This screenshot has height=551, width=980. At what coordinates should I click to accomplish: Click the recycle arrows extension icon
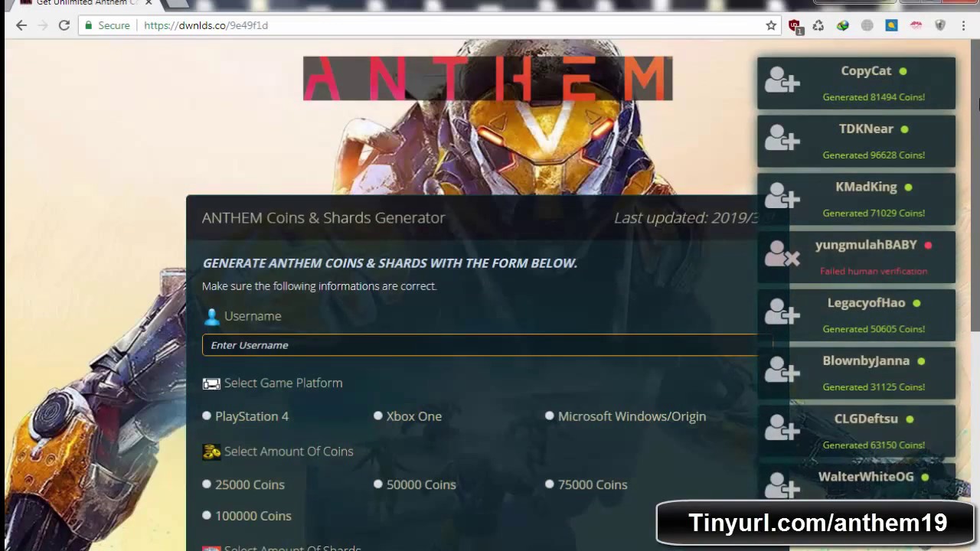(818, 25)
